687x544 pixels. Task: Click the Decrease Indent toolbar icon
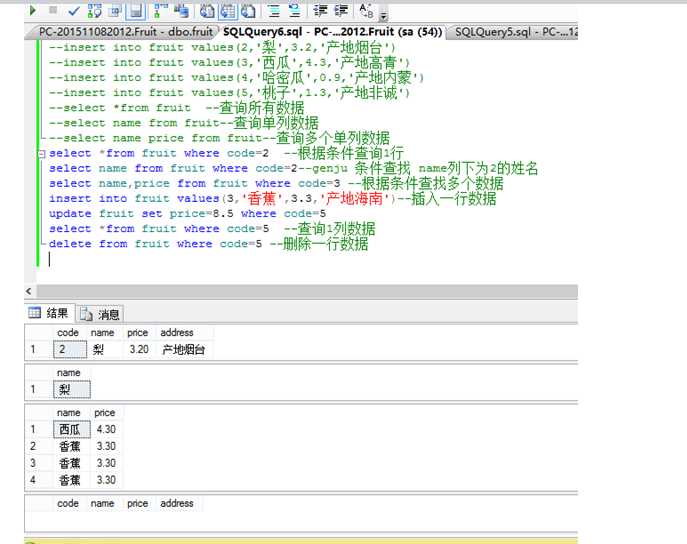[x=321, y=11]
